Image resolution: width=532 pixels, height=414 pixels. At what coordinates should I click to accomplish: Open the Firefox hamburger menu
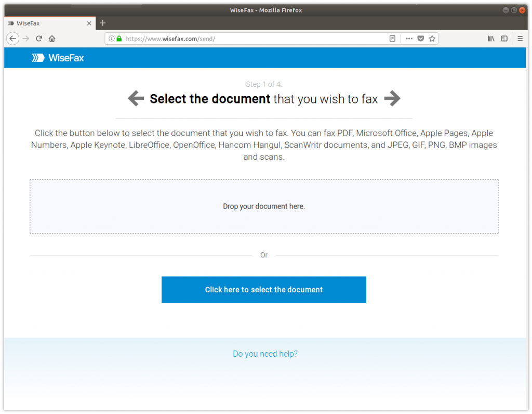[520, 38]
